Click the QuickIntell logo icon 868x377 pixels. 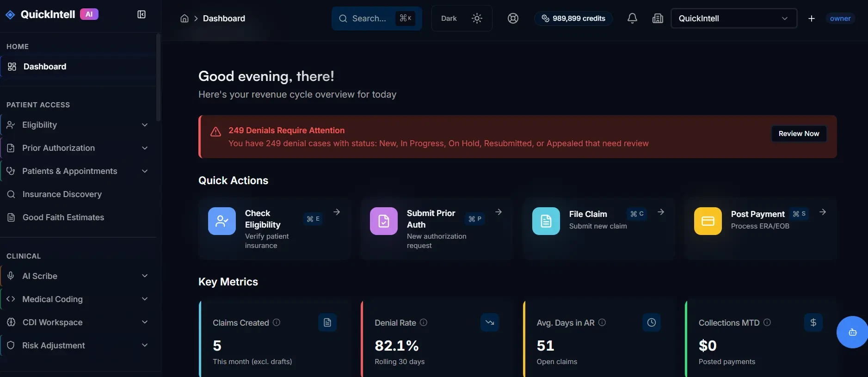(x=10, y=15)
